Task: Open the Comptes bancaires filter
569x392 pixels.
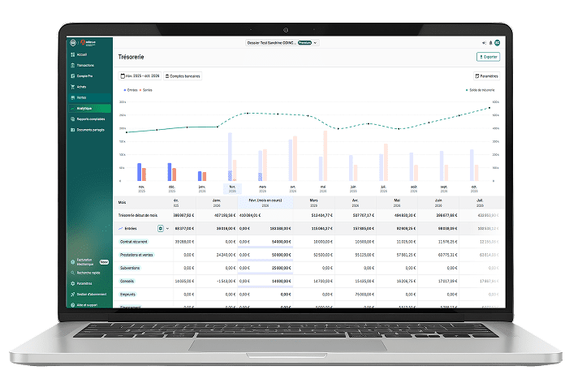Action: [x=183, y=76]
